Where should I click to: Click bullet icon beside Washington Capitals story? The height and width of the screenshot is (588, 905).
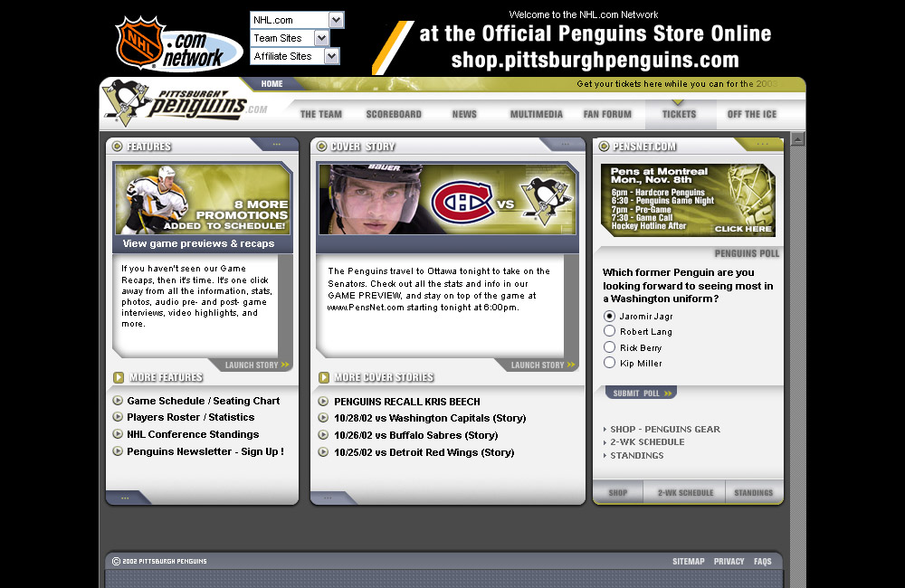323,418
